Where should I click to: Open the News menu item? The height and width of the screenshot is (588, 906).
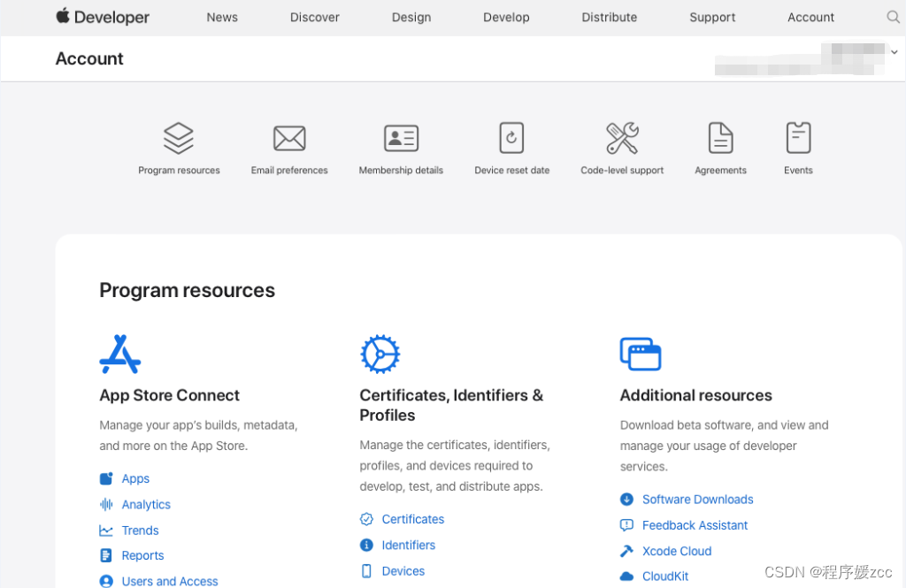click(222, 18)
